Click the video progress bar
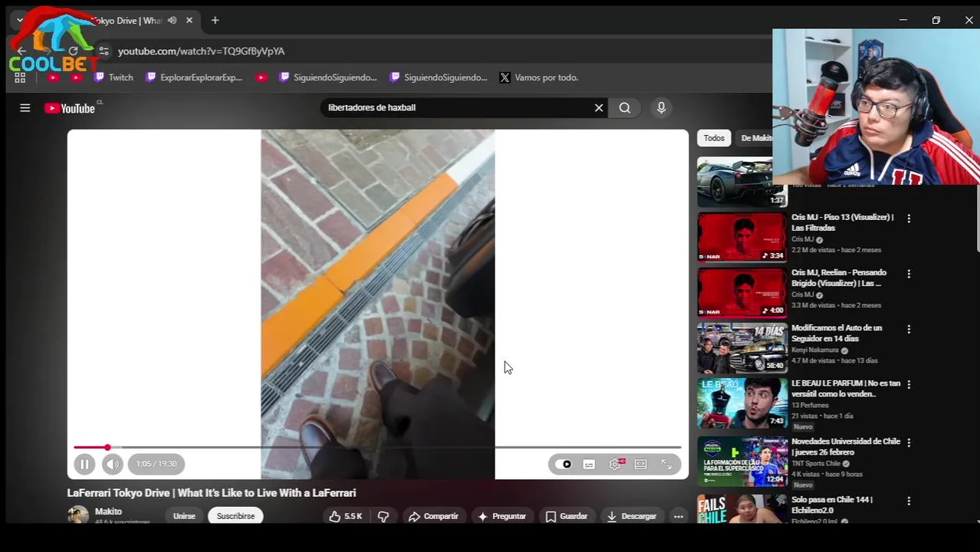980x552 pixels. pos(377,447)
